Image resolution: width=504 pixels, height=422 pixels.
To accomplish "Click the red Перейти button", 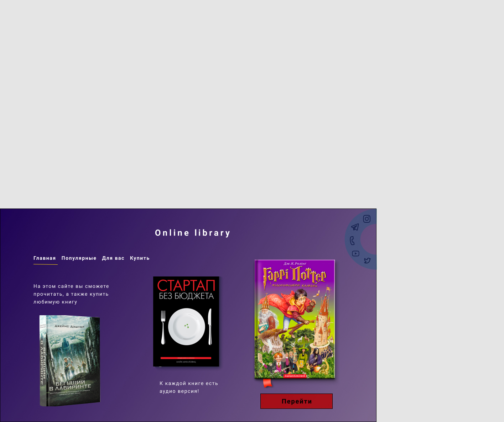I will coord(296,401).
